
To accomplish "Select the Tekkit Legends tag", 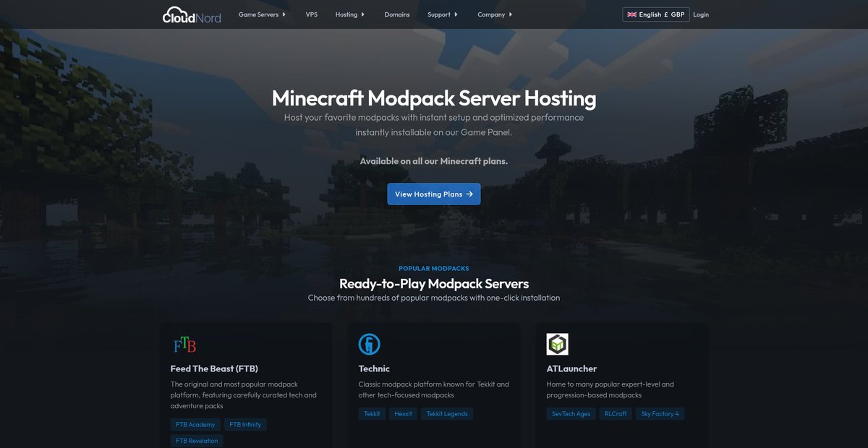I will (x=447, y=414).
